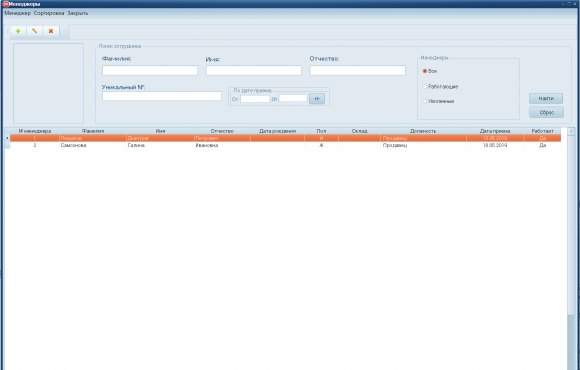Click the red X delete manager icon
The height and width of the screenshot is (370, 580).
click(51, 31)
